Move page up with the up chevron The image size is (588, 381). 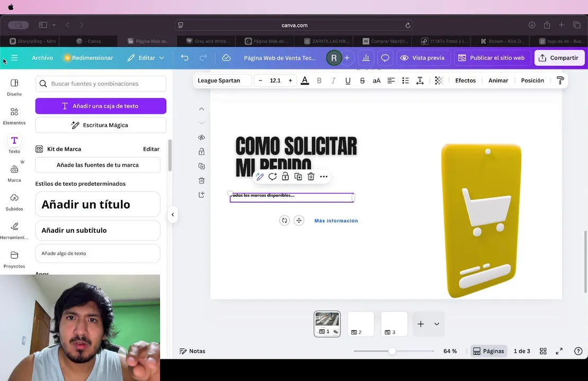[x=201, y=109]
